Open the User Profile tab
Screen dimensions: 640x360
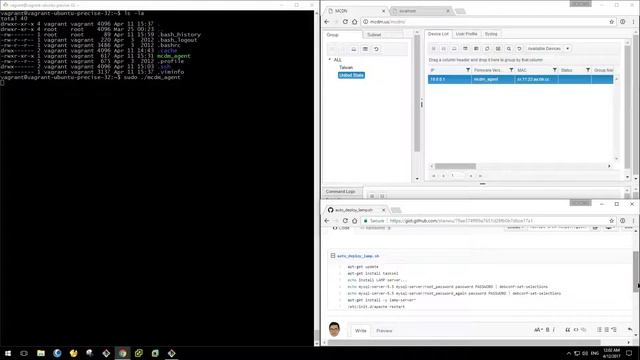pyautogui.click(x=466, y=34)
